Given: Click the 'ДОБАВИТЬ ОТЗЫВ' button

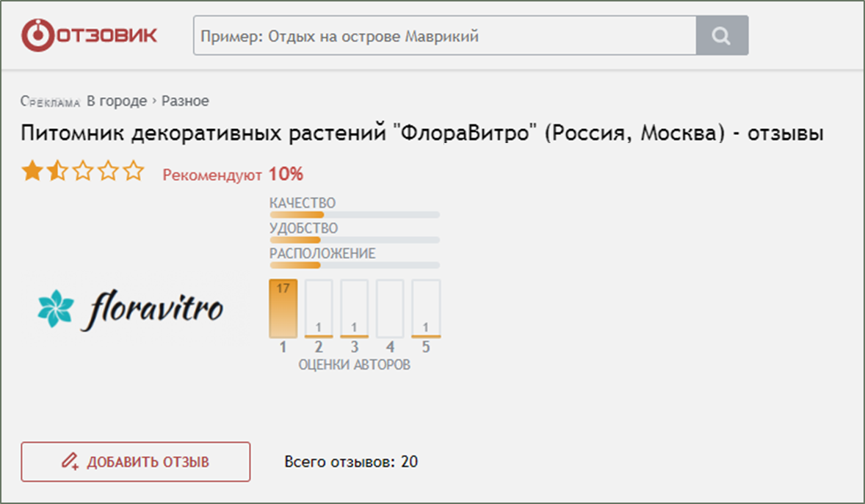Looking at the screenshot, I should click(136, 461).
